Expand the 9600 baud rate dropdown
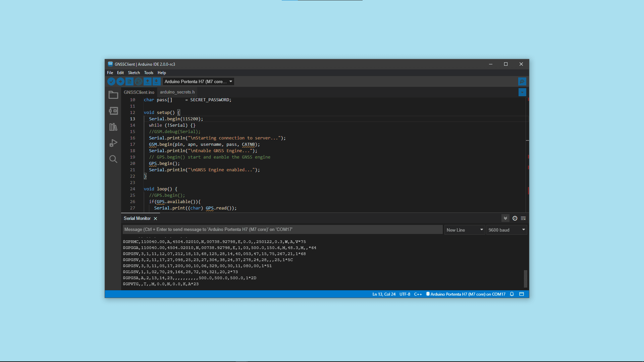This screenshot has height=362, width=644. pos(506,230)
